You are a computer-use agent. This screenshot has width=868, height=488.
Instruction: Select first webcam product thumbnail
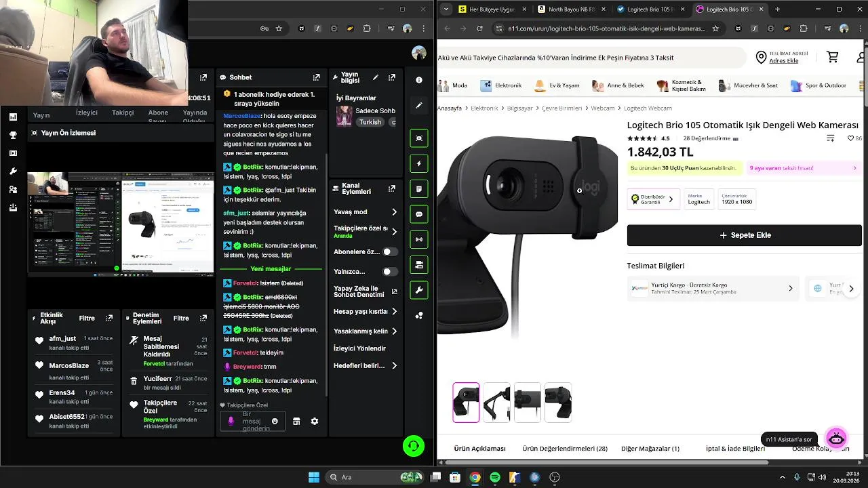pos(466,402)
